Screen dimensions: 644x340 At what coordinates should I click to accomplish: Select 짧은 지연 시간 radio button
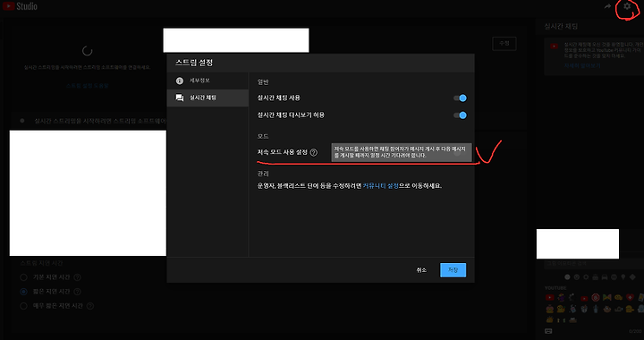(24, 292)
